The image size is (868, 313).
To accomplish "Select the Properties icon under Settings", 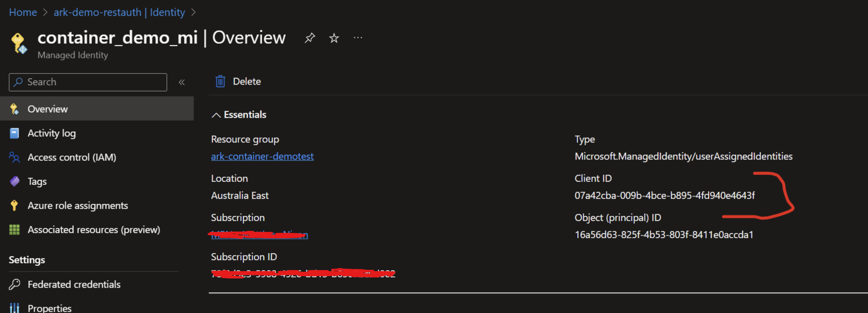I will pos(15,308).
